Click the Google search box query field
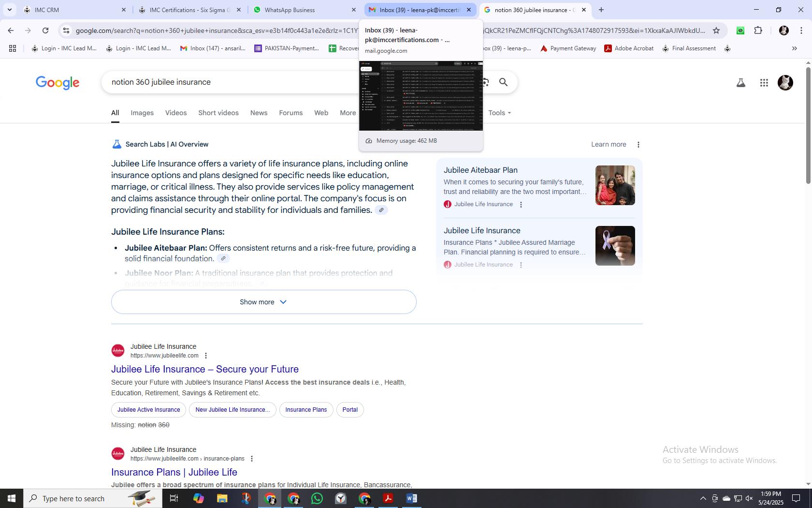 coord(232,82)
